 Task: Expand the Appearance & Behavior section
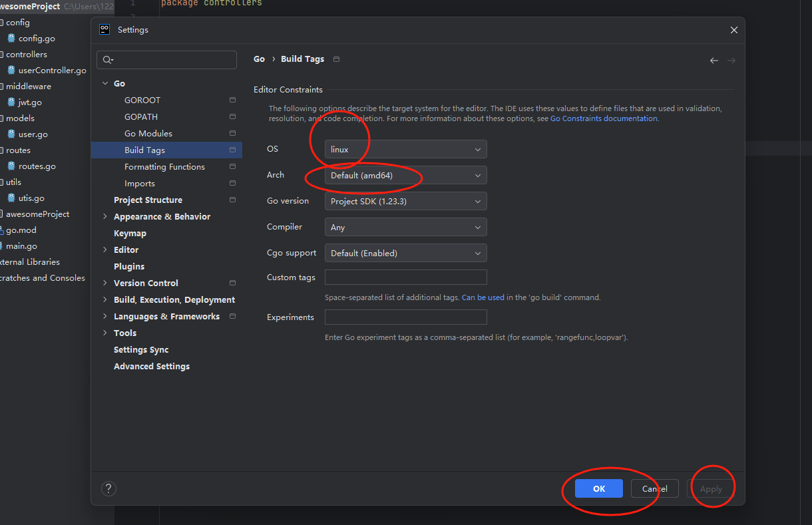pyautogui.click(x=105, y=217)
